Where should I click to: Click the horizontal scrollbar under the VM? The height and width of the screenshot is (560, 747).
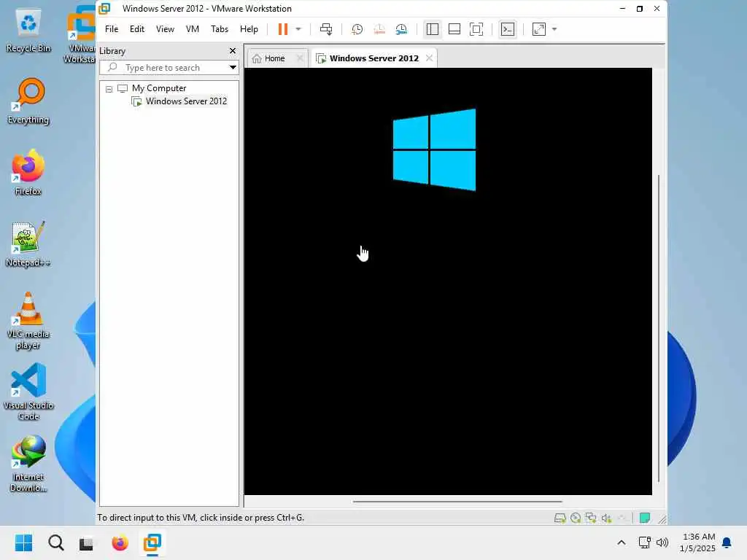coord(457,501)
